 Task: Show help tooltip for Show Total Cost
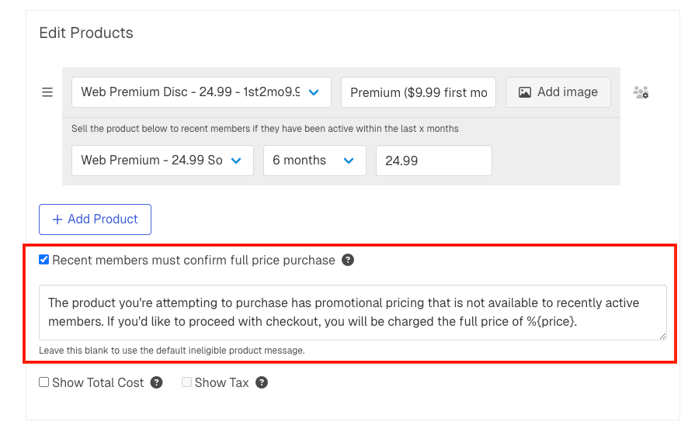[157, 383]
